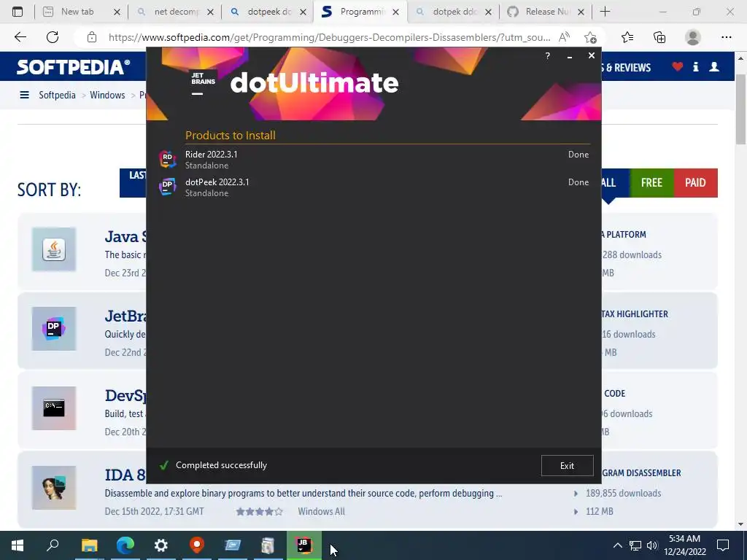The height and width of the screenshot is (560, 747).
Task: Click the Softpedia user account icon
Action: click(x=714, y=66)
